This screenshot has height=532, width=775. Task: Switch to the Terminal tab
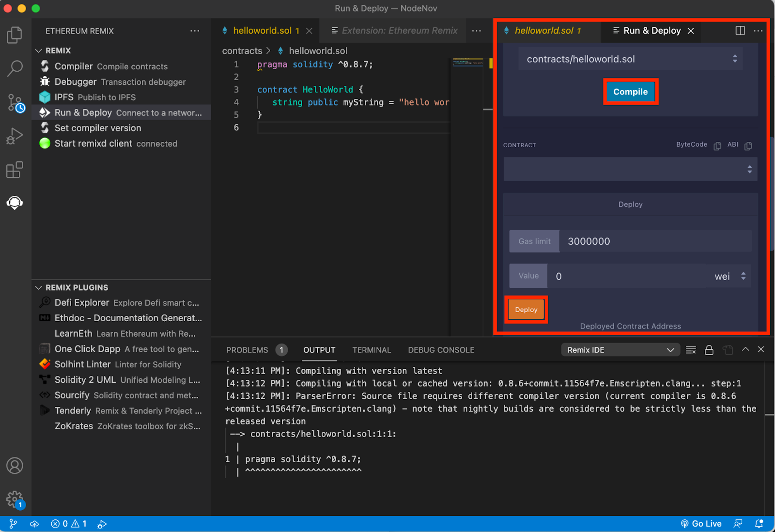[371, 349]
